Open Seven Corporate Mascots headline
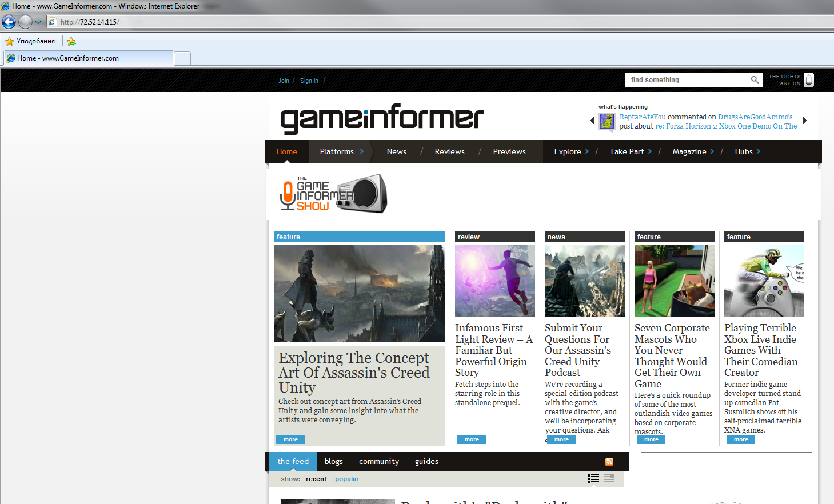This screenshot has width=834, height=504. [672, 355]
